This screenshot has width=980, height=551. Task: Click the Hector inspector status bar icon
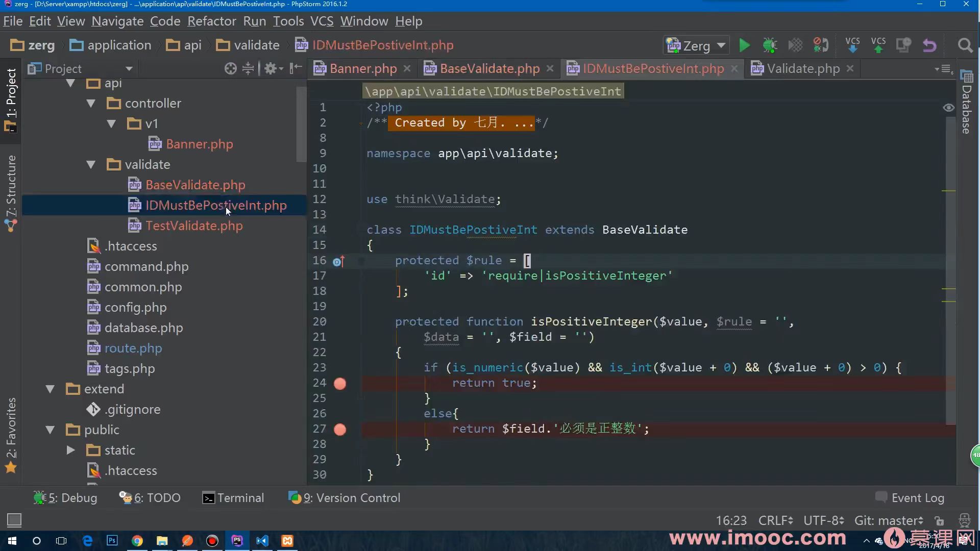click(x=964, y=520)
